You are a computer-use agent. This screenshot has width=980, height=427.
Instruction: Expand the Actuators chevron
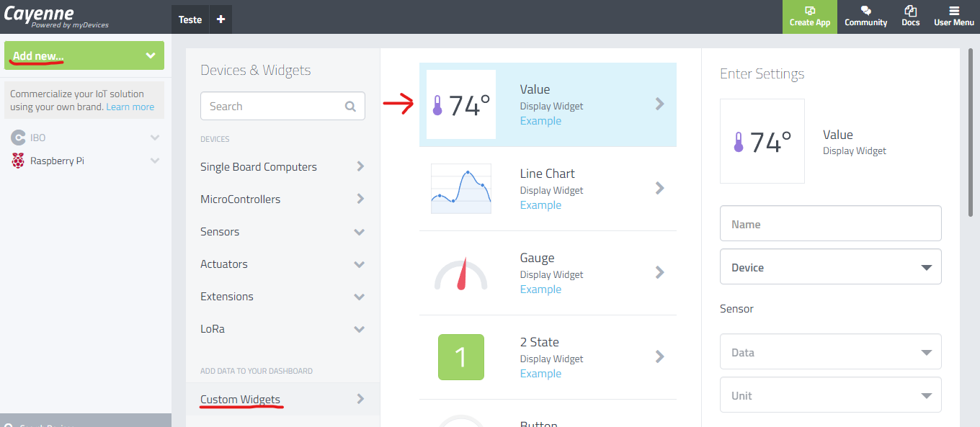360,265
